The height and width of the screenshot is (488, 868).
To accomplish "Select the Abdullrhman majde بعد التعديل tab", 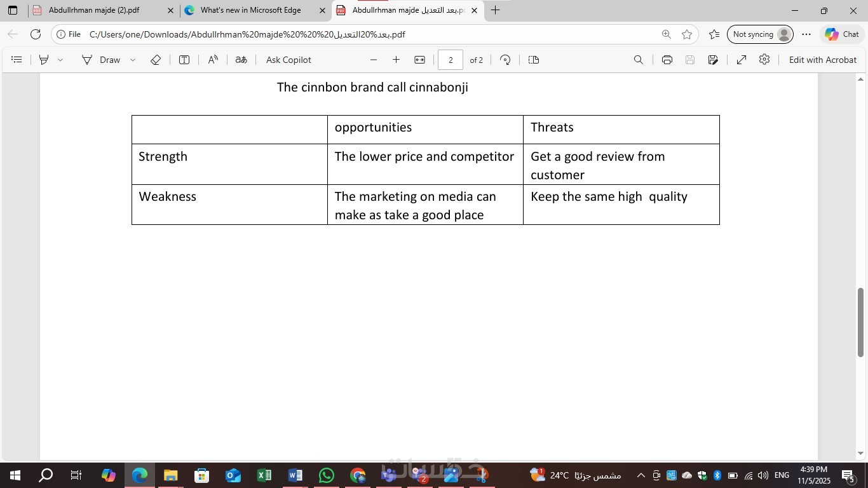I will click(x=409, y=10).
